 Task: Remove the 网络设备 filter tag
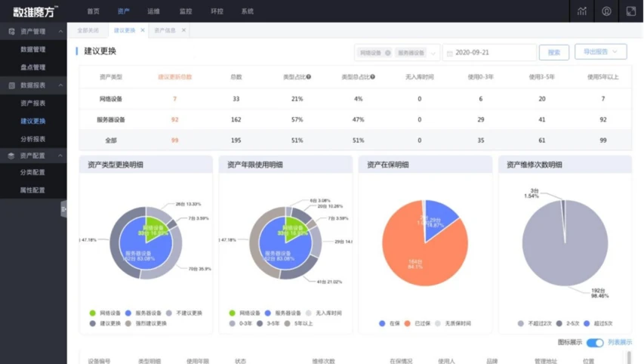388,53
